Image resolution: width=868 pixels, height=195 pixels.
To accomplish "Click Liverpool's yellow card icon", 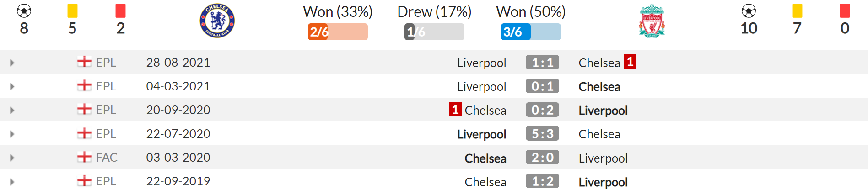I will coord(797,11).
